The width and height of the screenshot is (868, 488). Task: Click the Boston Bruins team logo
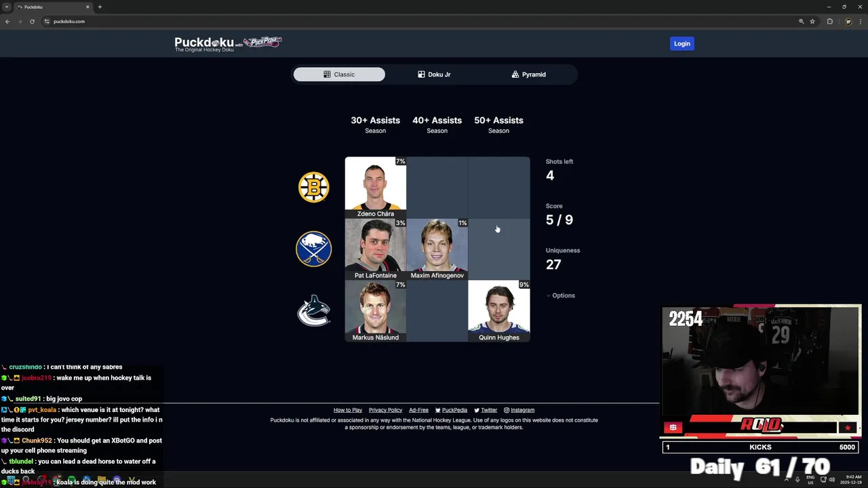[314, 187]
